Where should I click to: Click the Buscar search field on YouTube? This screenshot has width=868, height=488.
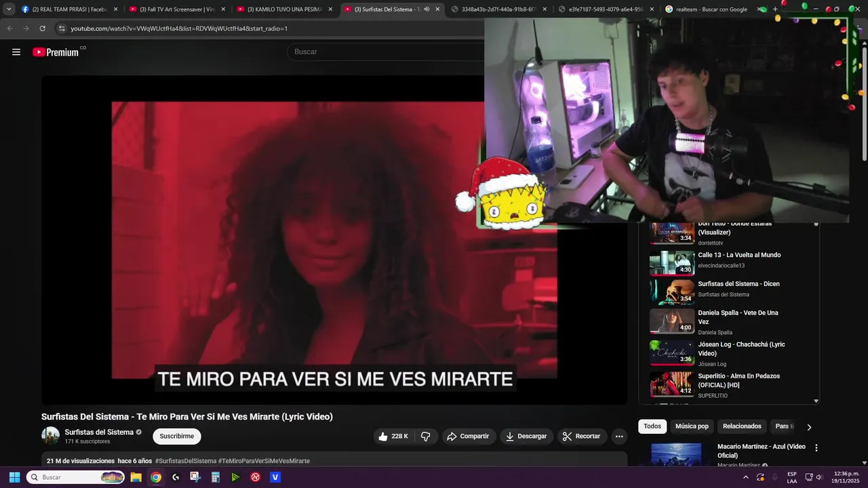pyautogui.click(x=387, y=52)
